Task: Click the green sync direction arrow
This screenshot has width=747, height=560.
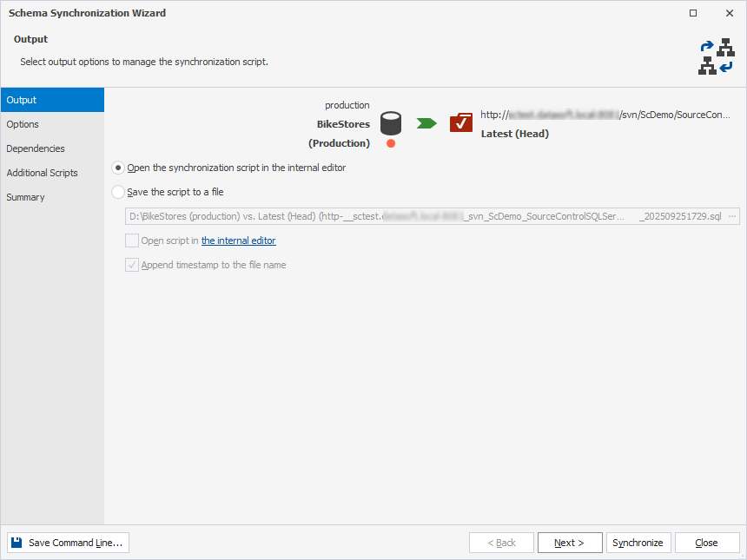Action: [x=425, y=123]
